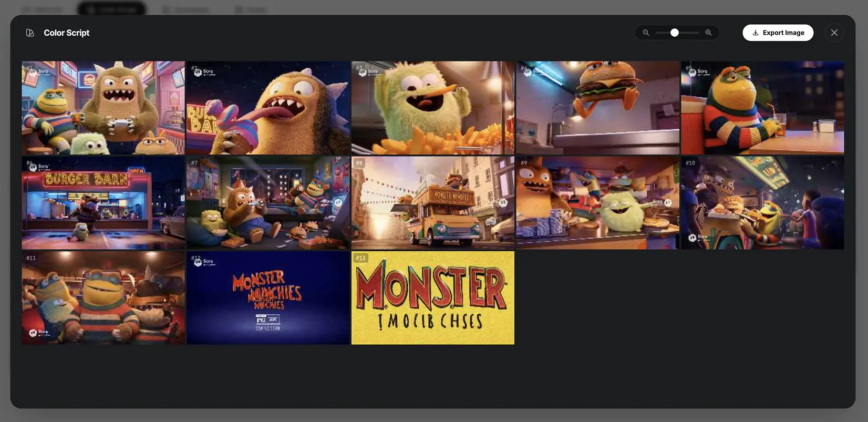Select frame #7 monsters on couch

click(268, 203)
